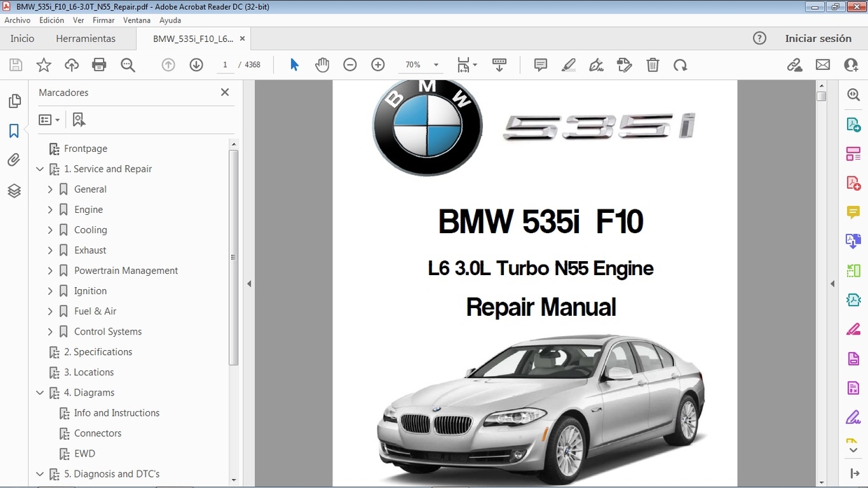Viewport: 868px width, 488px height.
Task: Open the Layers panel icon
Action: 14,190
